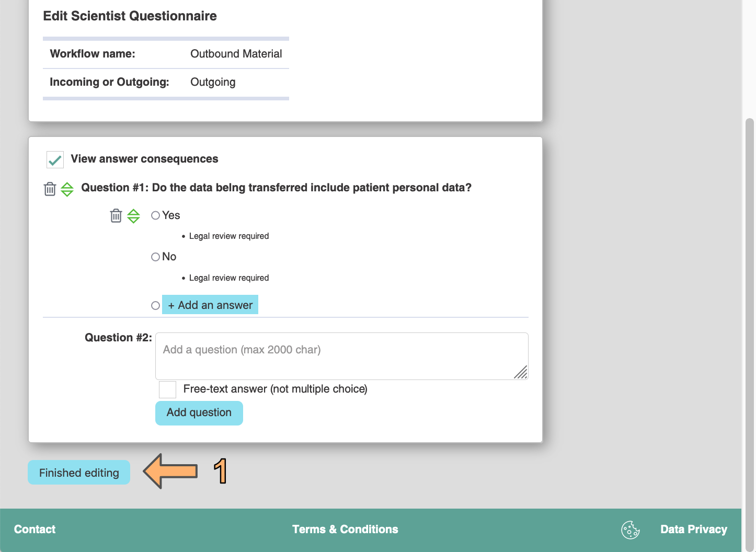Go to the Data Privacy link
756x552 pixels.
point(693,530)
